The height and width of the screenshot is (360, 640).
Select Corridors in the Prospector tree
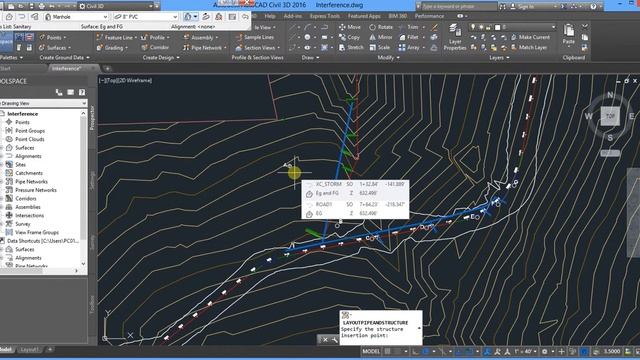[x=26, y=198]
